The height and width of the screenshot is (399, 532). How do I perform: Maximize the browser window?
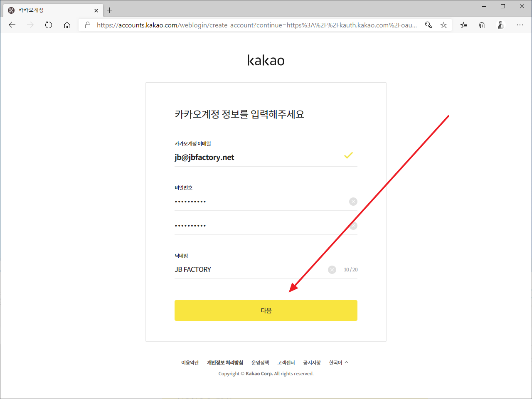503,6
